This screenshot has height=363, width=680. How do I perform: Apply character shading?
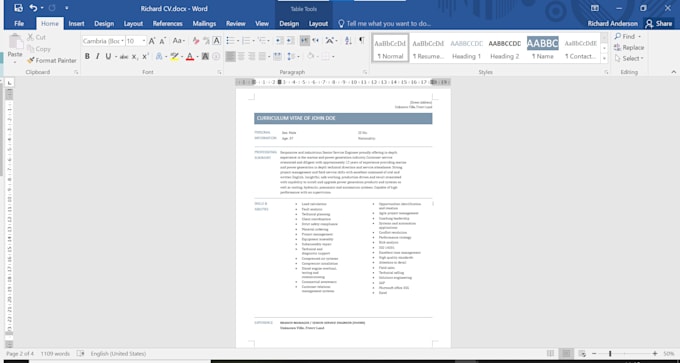(x=206, y=56)
